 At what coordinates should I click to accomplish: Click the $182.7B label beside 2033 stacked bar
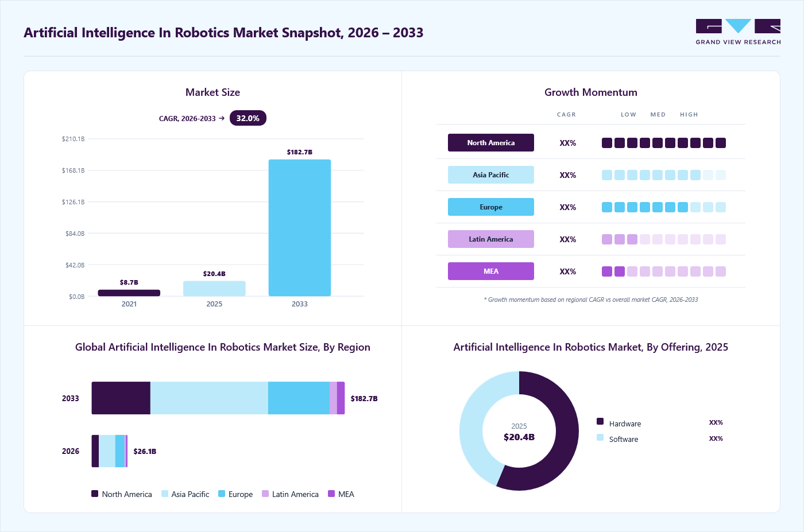coord(364,398)
